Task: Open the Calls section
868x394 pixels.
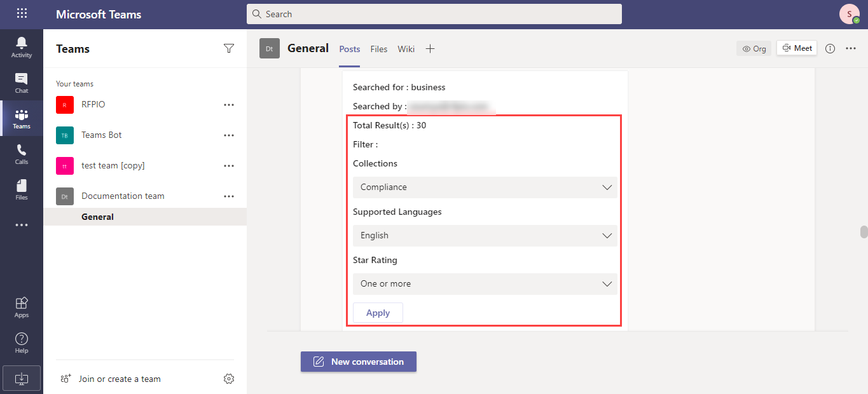Action: [x=22, y=154]
